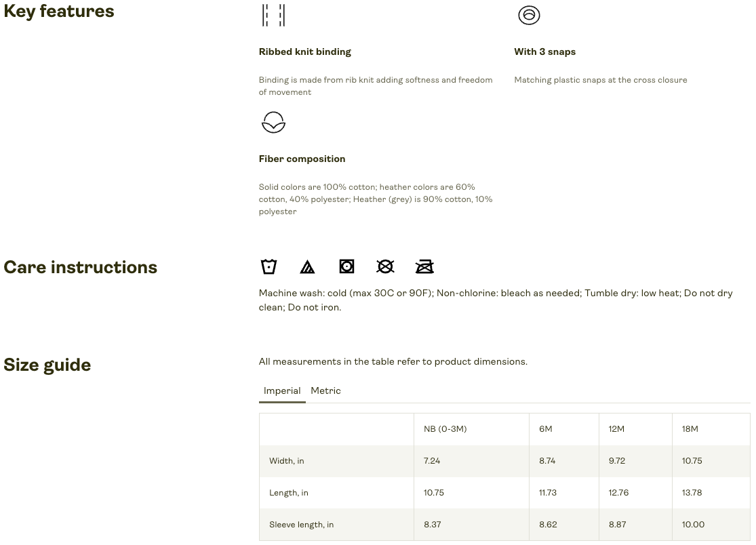756x545 pixels.
Task: Click the ribbed knit binding icon
Action: [273, 15]
